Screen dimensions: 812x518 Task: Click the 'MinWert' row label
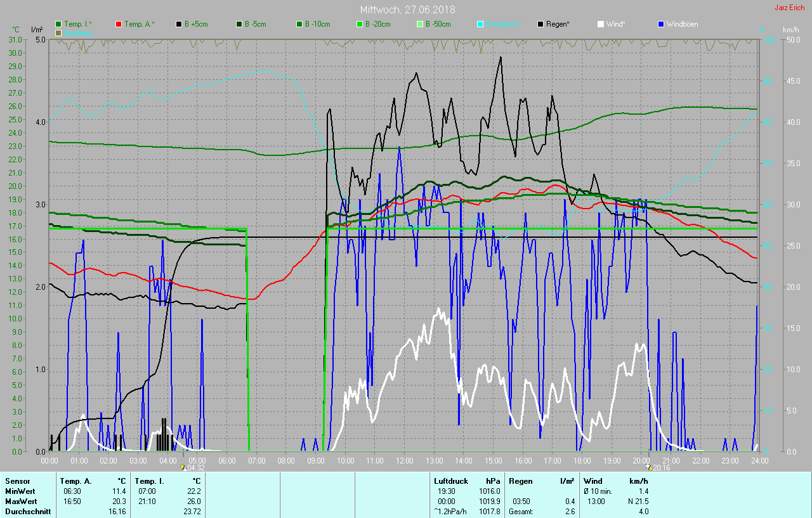pyautogui.click(x=20, y=491)
